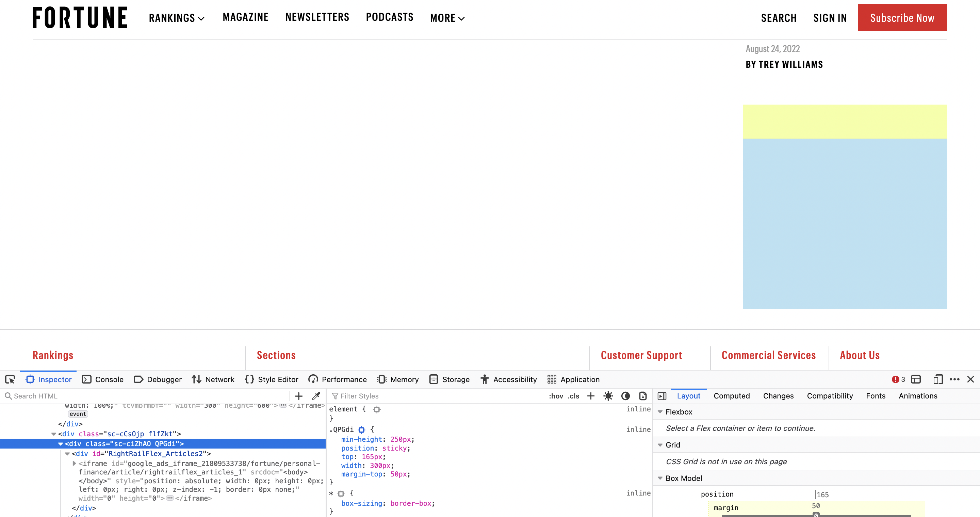
Task: Select an iframe as target document icon
Action: click(916, 379)
